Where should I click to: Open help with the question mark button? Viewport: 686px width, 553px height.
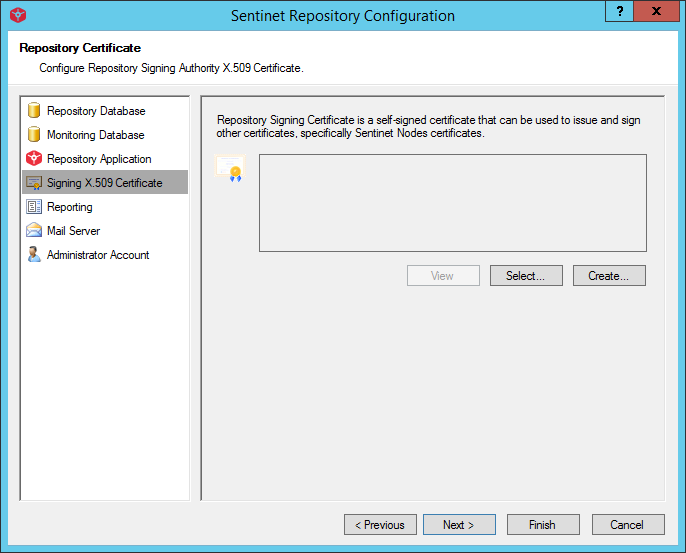point(619,11)
